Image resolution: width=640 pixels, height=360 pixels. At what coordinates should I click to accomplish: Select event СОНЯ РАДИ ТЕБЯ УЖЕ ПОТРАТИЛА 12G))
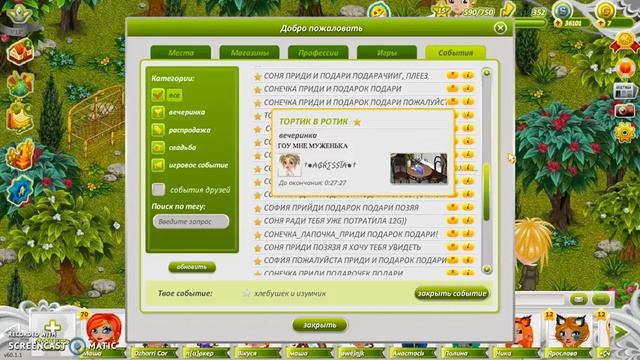(335, 221)
